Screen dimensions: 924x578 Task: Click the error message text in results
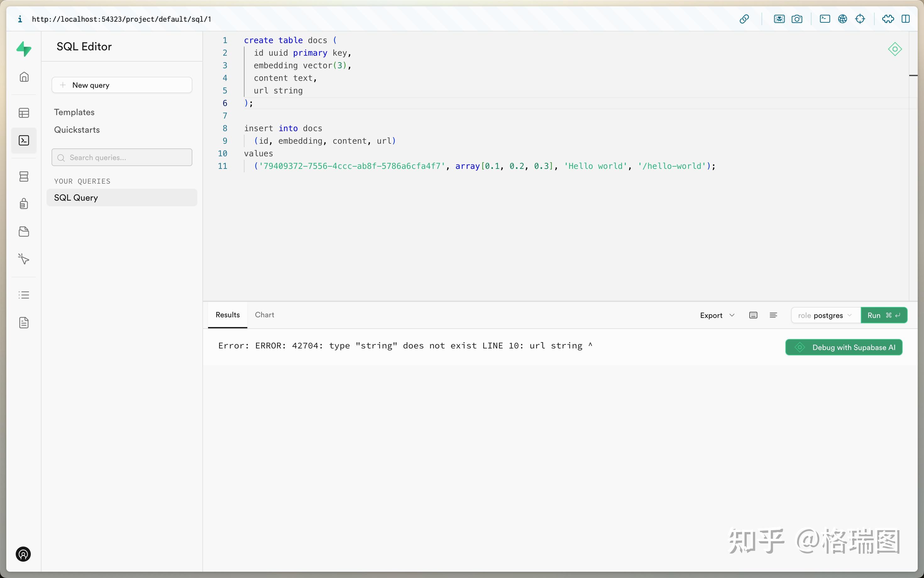click(405, 346)
